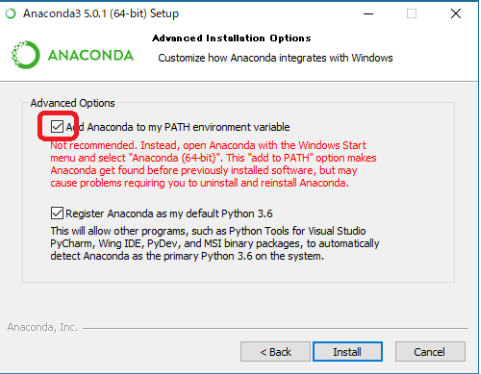Abort setup with the Cancel button
The width and height of the screenshot is (481, 374).
pyautogui.click(x=430, y=352)
